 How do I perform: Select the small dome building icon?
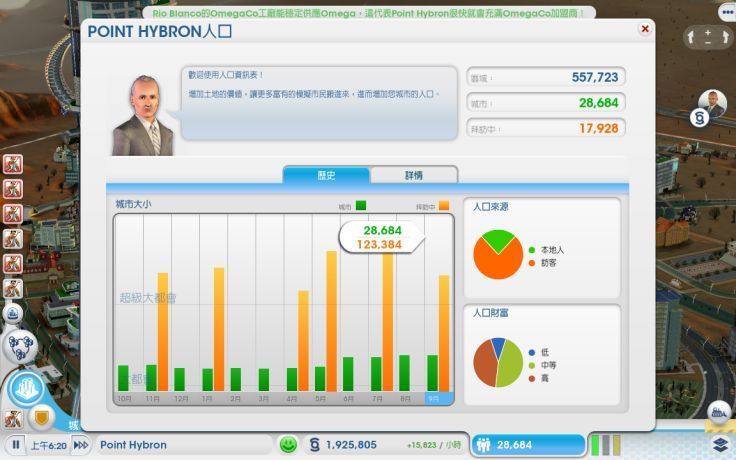(13, 314)
